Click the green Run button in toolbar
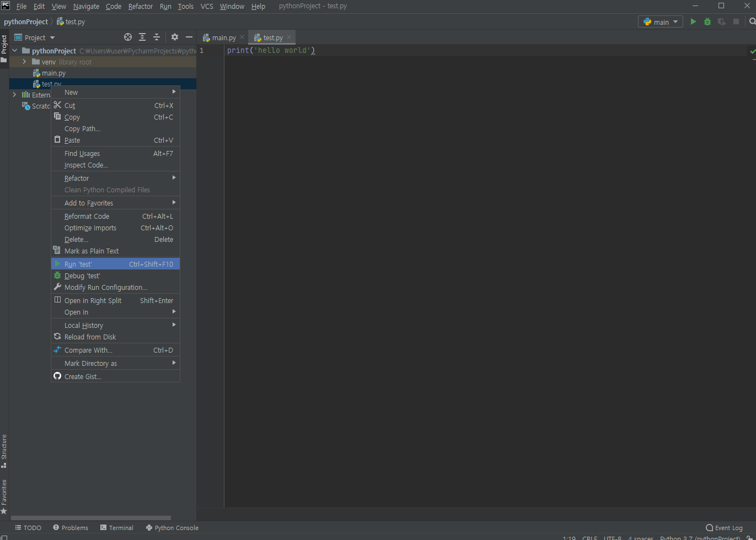The height and width of the screenshot is (540, 756). [693, 22]
